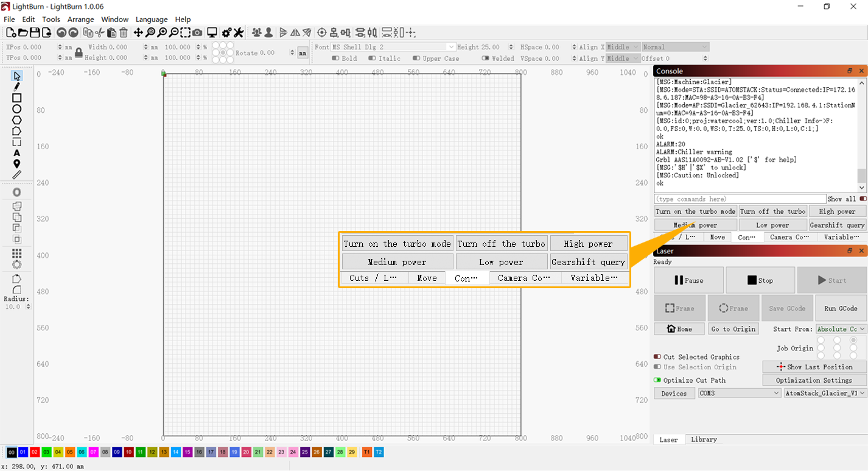Click the Run GCode button
This screenshot has height=471, width=868.
coord(841,308)
